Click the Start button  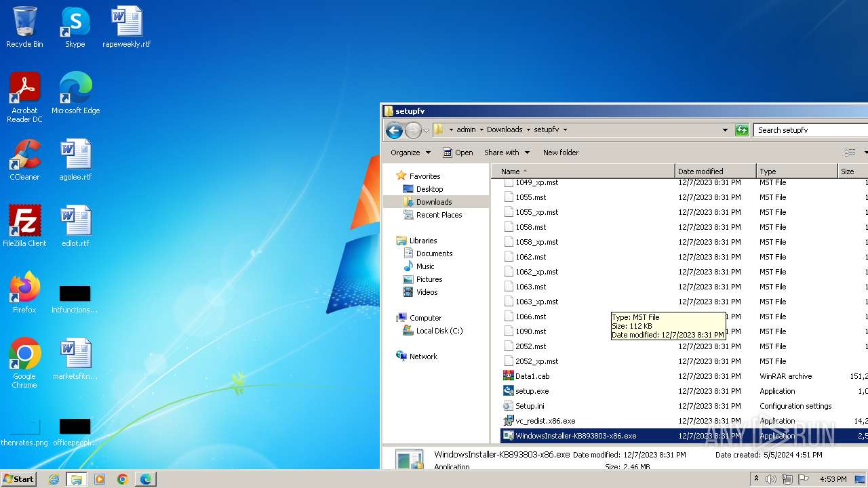[x=18, y=479]
